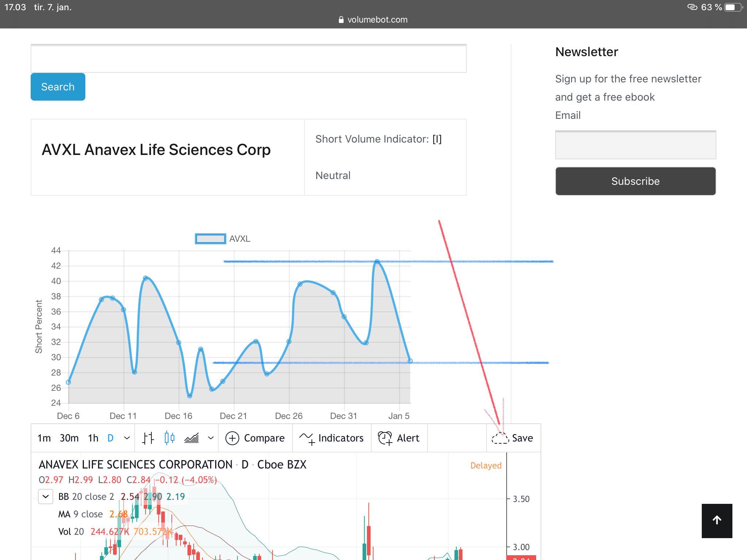This screenshot has width=747, height=560.
Task: Click the AVXL Anavex Life Sciences Corp heading
Action: click(156, 150)
